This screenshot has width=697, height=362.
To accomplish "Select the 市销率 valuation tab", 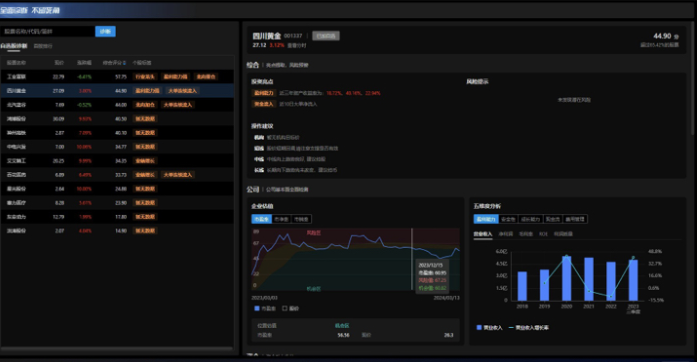I will (301, 219).
